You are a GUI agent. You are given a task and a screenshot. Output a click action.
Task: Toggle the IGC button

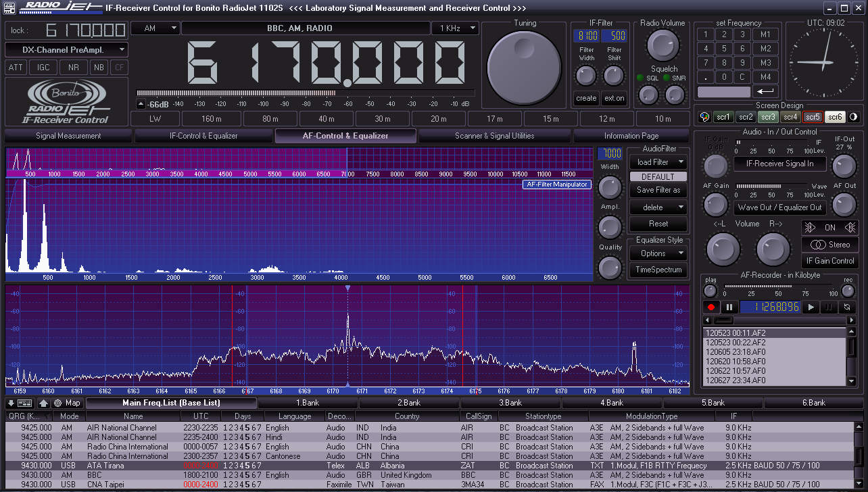pos(43,68)
